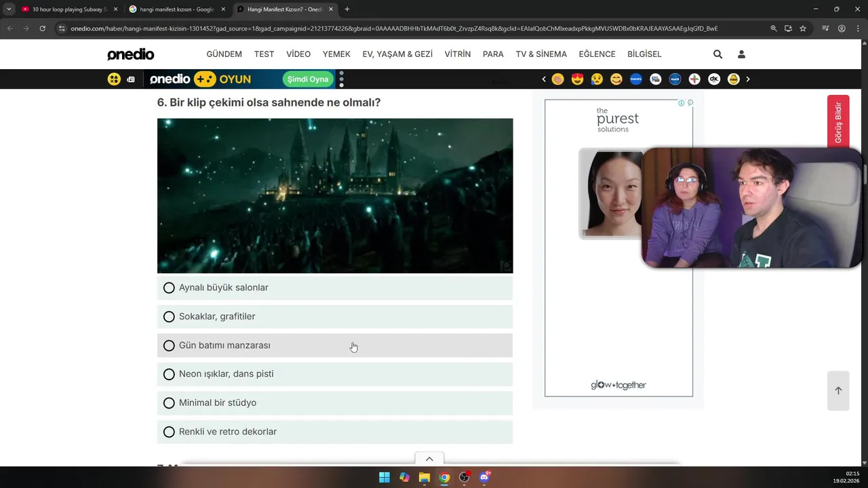868x488 pixels.
Task: Open the Oral-B brand icon
Action: (x=675, y=79)
